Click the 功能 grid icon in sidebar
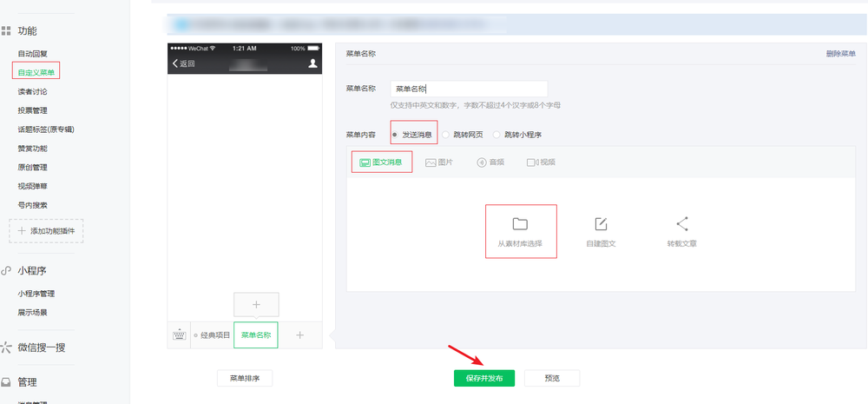Screen dimensions: 868x404 click(6, 31)
